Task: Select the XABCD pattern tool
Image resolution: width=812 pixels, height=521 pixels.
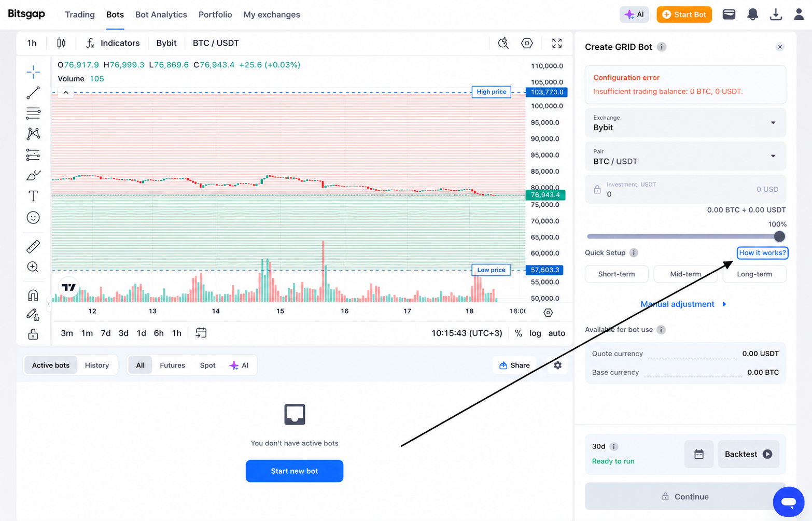Action: pyautogui.click(x=33, y=134)
